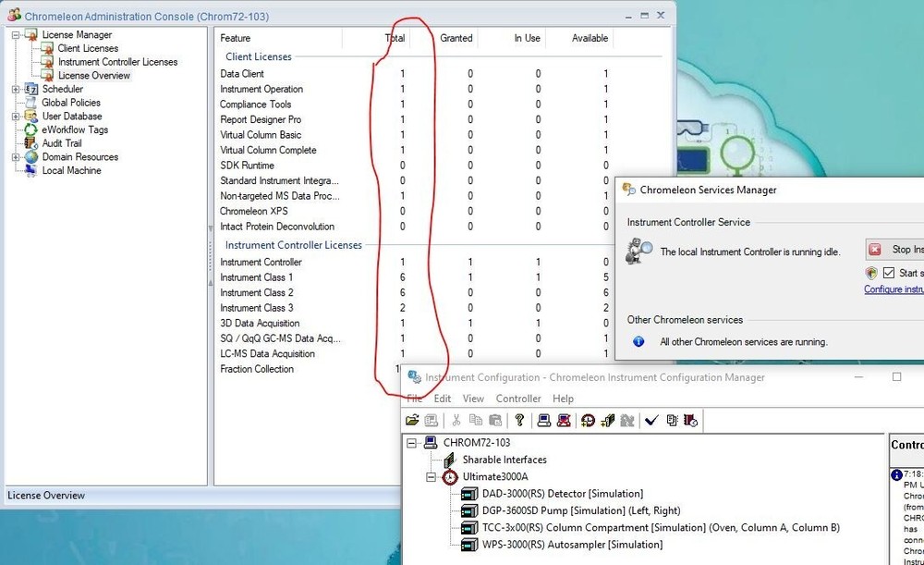The width and height of the screenshot is (924, 565).
Task: Click the Sharable Interfaces card icon
Action: pyautogui.click(x=450, y=460)
